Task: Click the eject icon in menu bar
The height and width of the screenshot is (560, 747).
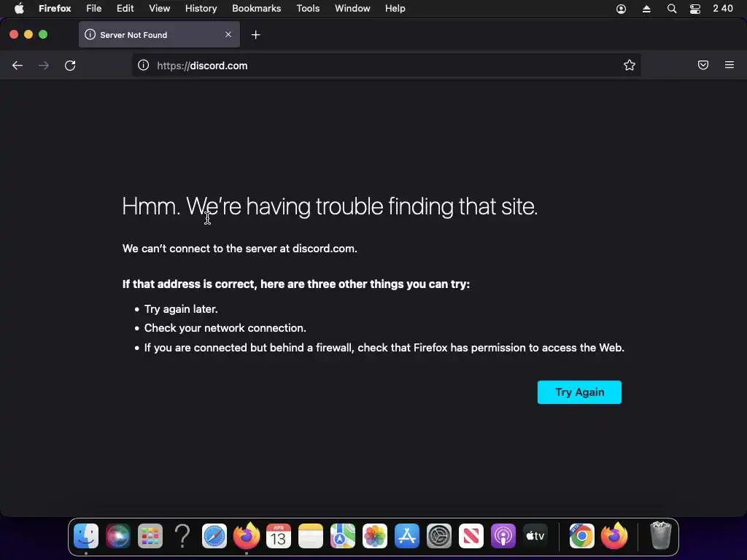Action: click(x=646, y=9)
